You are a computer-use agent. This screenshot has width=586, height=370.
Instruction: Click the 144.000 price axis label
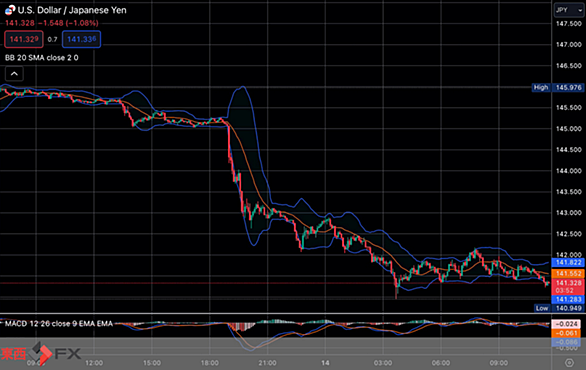569,171
